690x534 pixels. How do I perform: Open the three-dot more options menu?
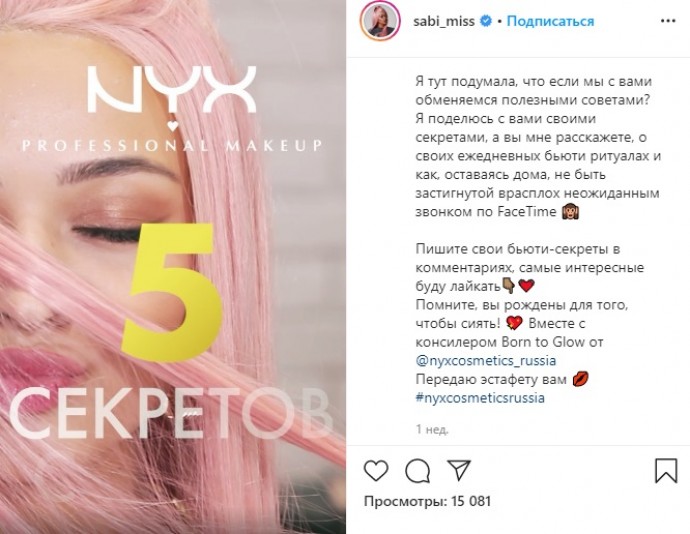(x=668, y=21)
